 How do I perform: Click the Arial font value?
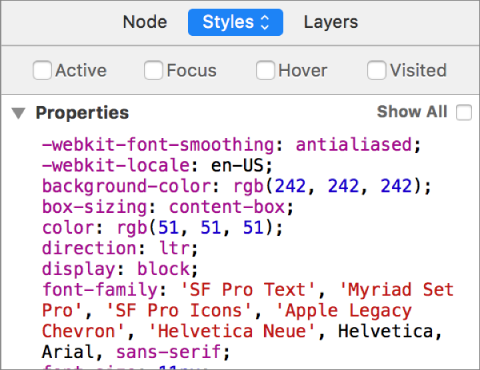pos(68,352)
